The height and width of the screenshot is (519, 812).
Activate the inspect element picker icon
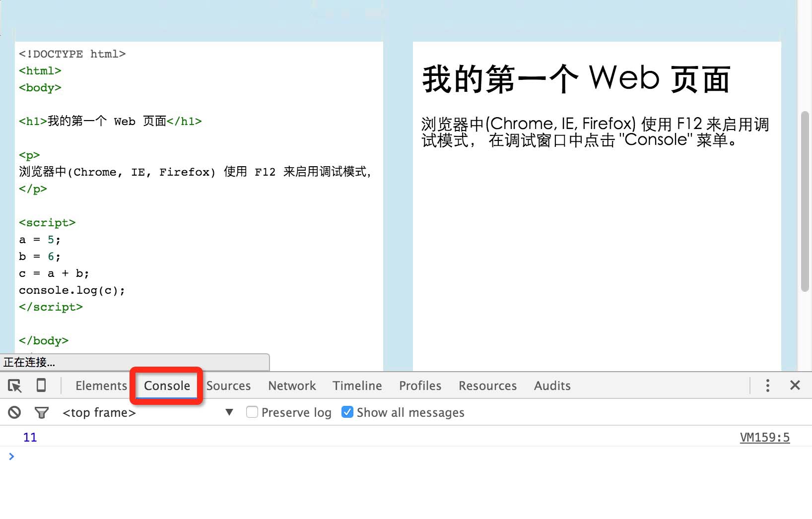click(15, 386)
